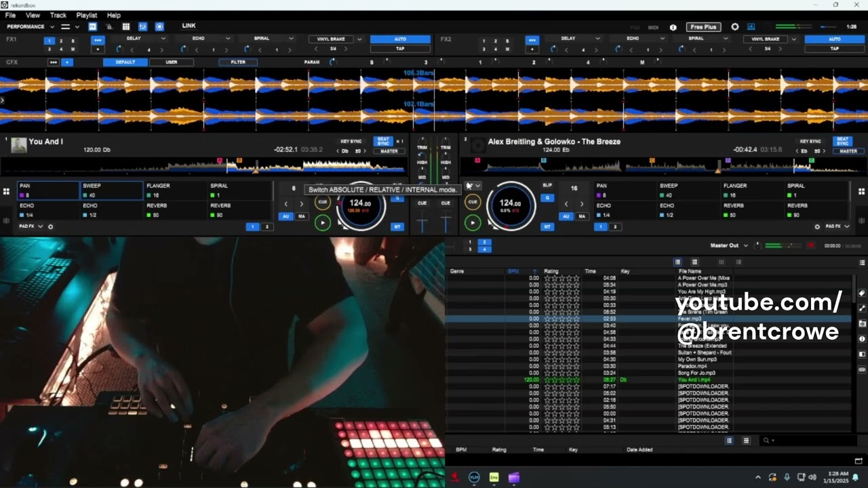
Task: Double deck 2 beat loop size arrow
Action: [x=581, y=204]
